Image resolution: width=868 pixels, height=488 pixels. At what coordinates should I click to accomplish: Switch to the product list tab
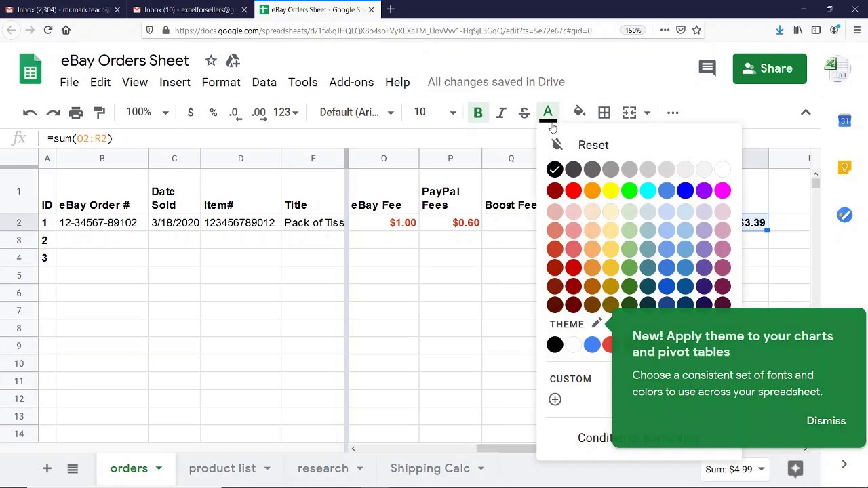coord(222,468)
